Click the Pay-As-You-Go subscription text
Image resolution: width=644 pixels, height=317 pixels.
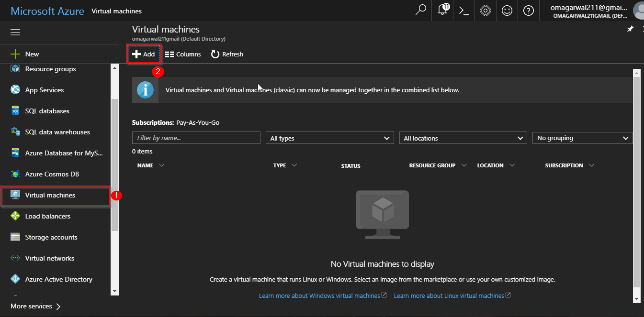click(x=198, y=123)
